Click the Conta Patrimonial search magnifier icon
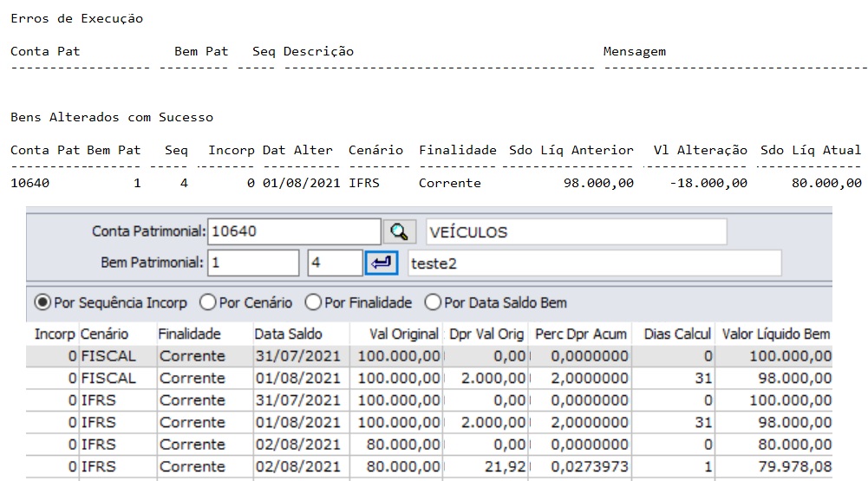The width and height of the screenshot is (868, 481). (399, 231)
